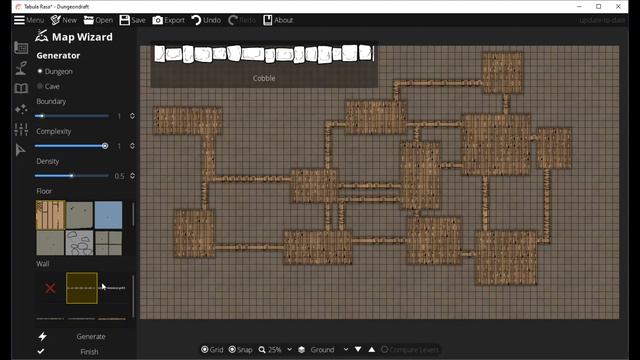Image resolution: width=640 pixels, height=360 pixels.
Task: Open an existing map file
Action: point(98,20)
